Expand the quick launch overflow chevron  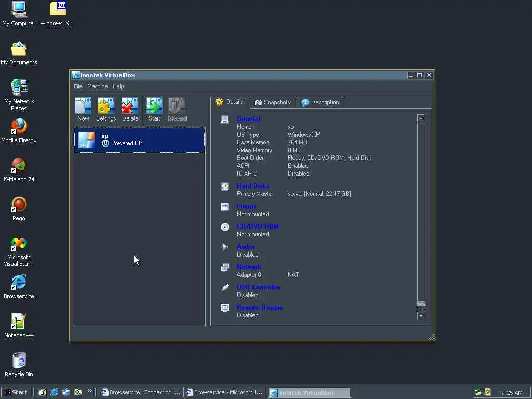point(89,391)
